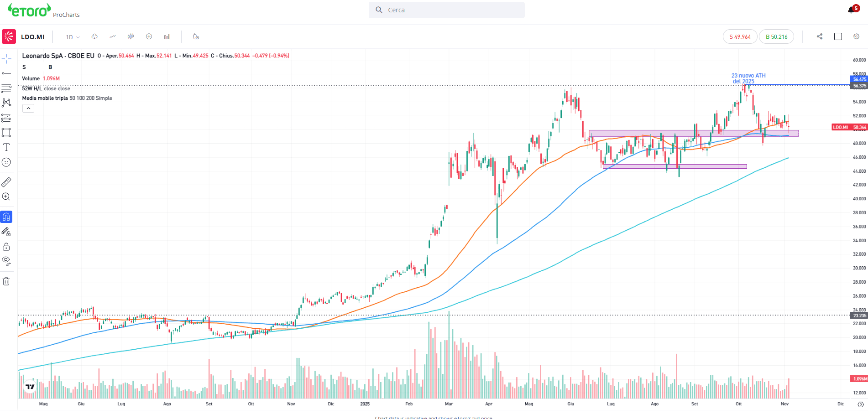Viewport: 868px width, 419px height.
Task: Open the candlestick chart type selector
Action: (131, 36)
